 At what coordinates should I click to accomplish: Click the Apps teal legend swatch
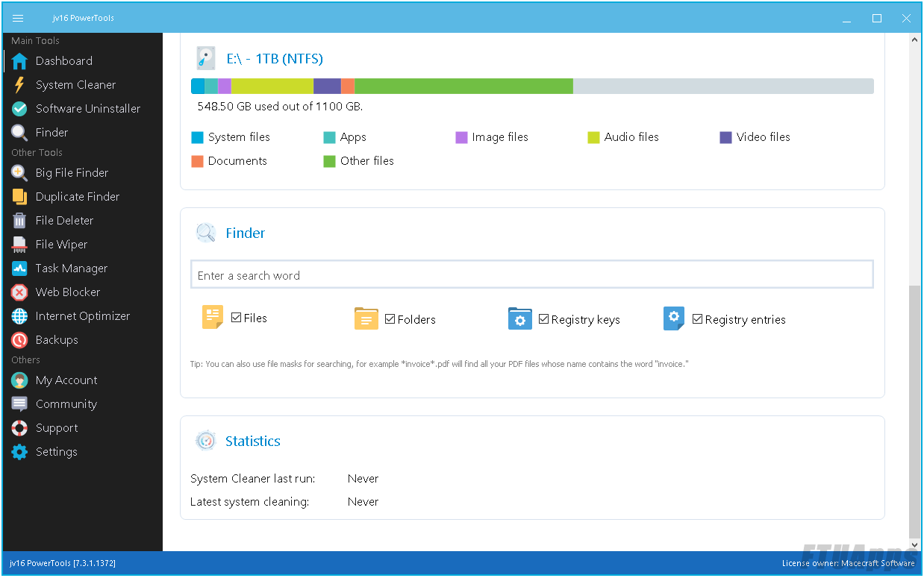point(329,137)
